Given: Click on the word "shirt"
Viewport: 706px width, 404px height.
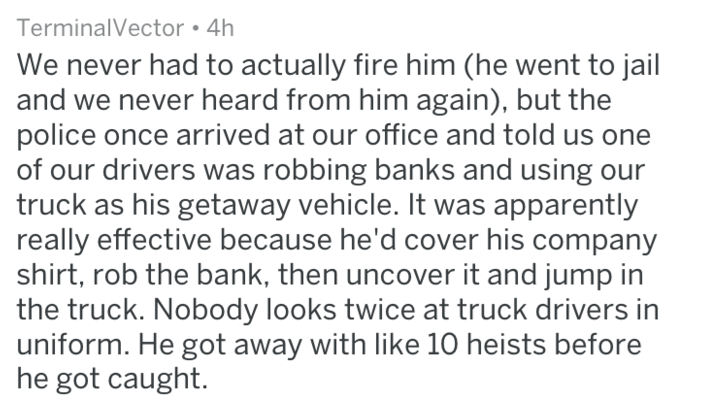Looking at the screenshot, I should click(x=43, y=275).
